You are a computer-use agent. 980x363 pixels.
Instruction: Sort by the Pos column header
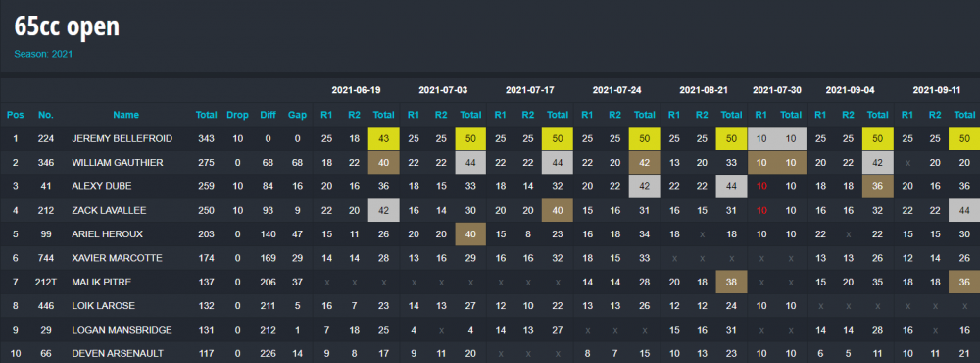click(x=15, y=115)
